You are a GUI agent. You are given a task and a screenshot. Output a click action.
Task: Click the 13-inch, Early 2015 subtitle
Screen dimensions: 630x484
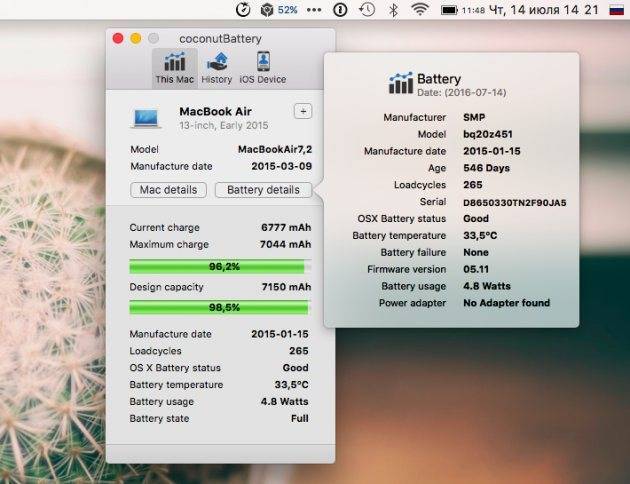coord(224,126)
